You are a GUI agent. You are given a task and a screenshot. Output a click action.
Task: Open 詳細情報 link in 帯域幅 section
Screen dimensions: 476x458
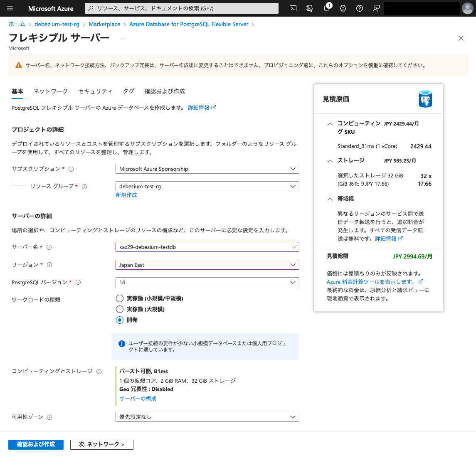389,239
